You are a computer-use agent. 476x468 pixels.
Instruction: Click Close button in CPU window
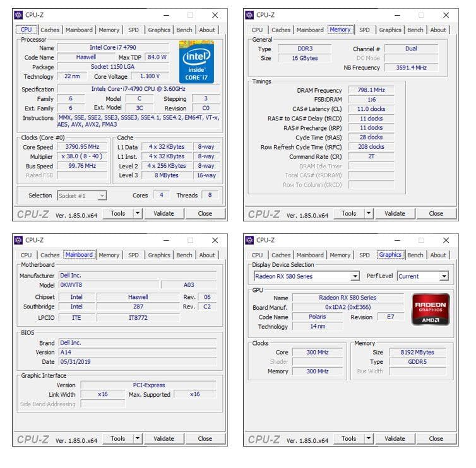click(205, 213)
